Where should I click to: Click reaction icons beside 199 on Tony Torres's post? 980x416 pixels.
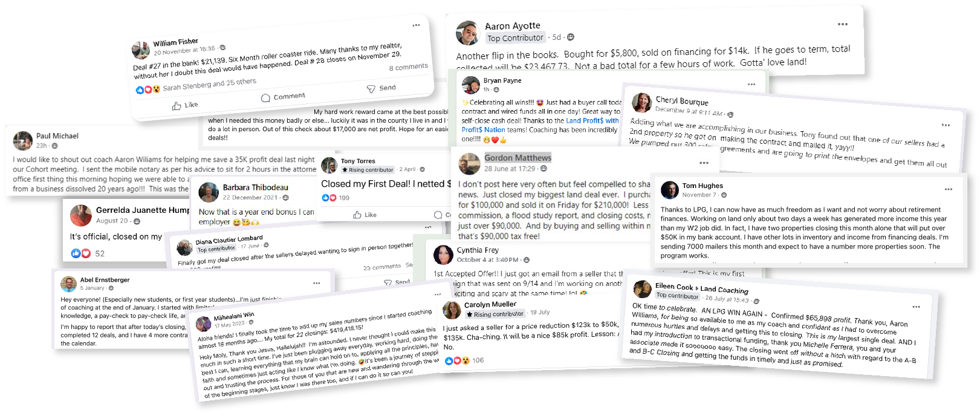[329, 198]
